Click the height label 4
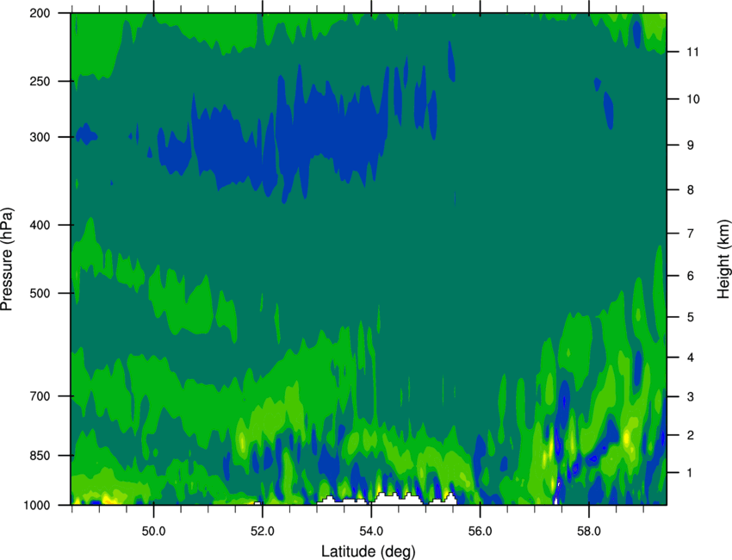 tap(691, 358)
